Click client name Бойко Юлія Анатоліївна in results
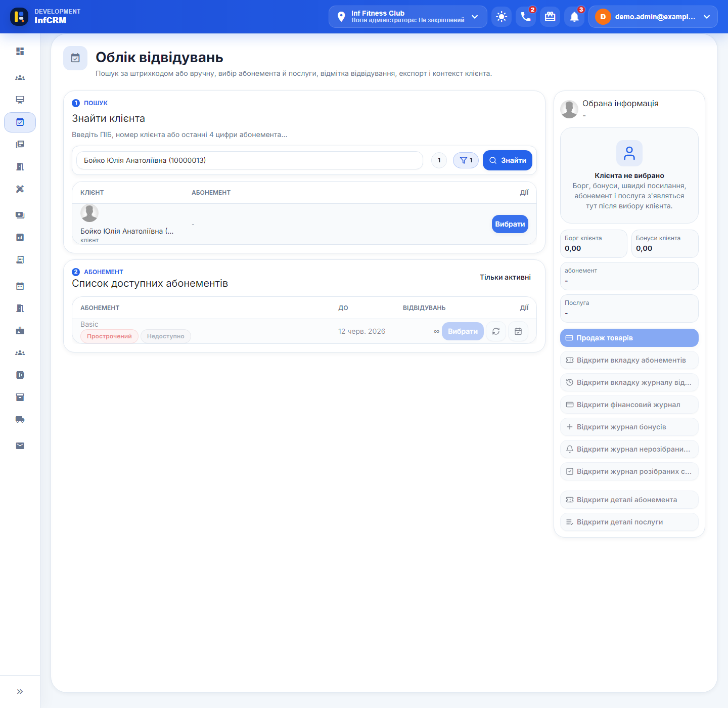The image size is (728, 708). [127, 231]
